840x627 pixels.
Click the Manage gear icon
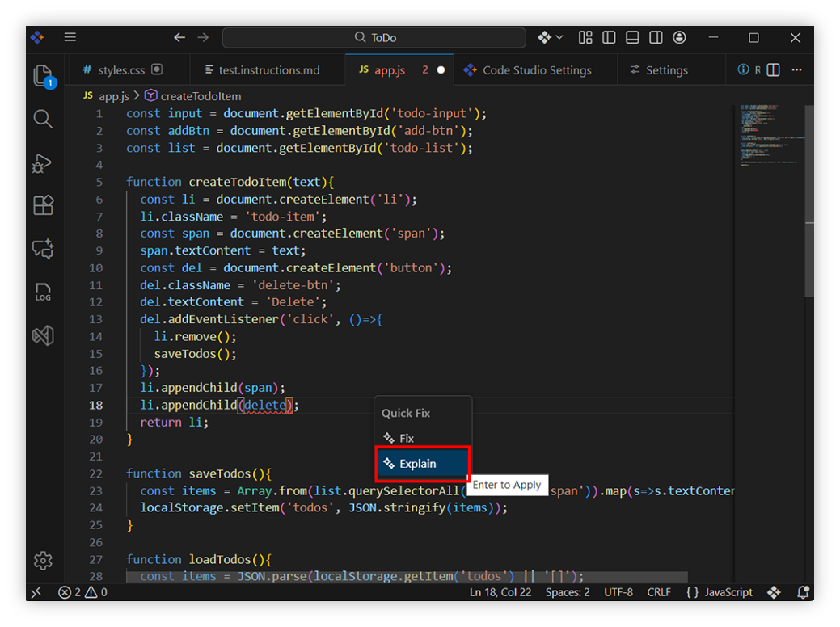43,560
